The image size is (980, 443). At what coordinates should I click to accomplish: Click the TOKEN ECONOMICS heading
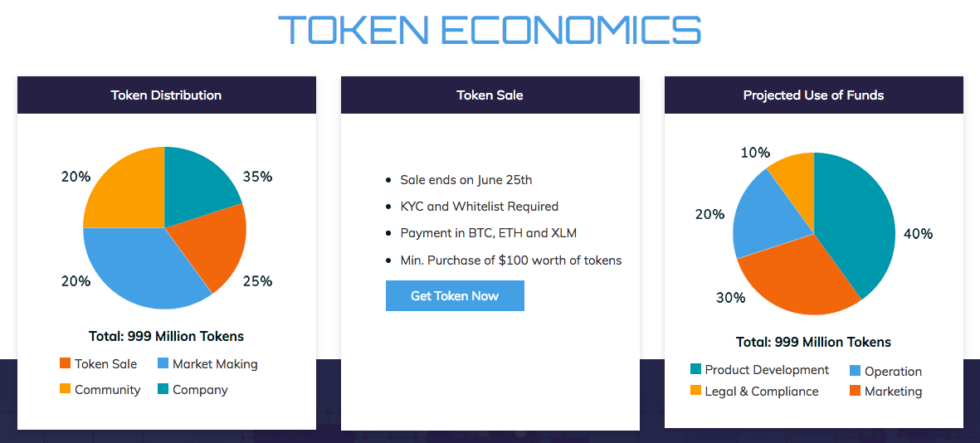[490, 29]
